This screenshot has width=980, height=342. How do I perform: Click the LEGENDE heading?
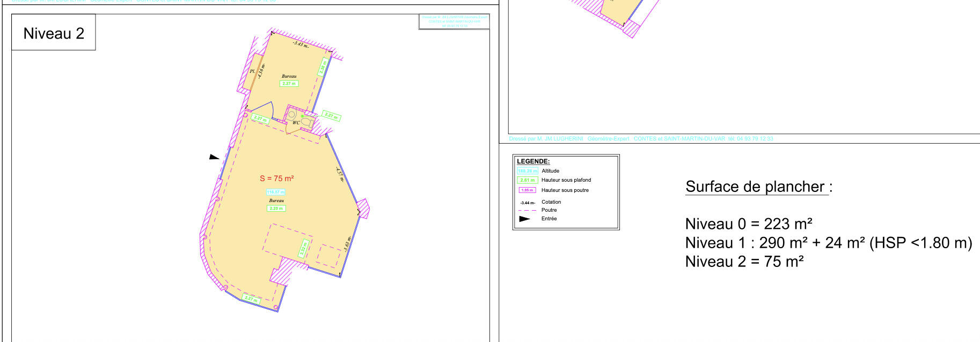(x=533, y=161)
